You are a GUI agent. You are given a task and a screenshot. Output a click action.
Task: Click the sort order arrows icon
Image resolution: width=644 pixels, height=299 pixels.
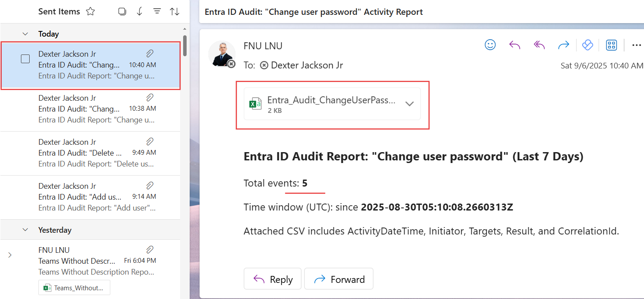tap(174, 12)
